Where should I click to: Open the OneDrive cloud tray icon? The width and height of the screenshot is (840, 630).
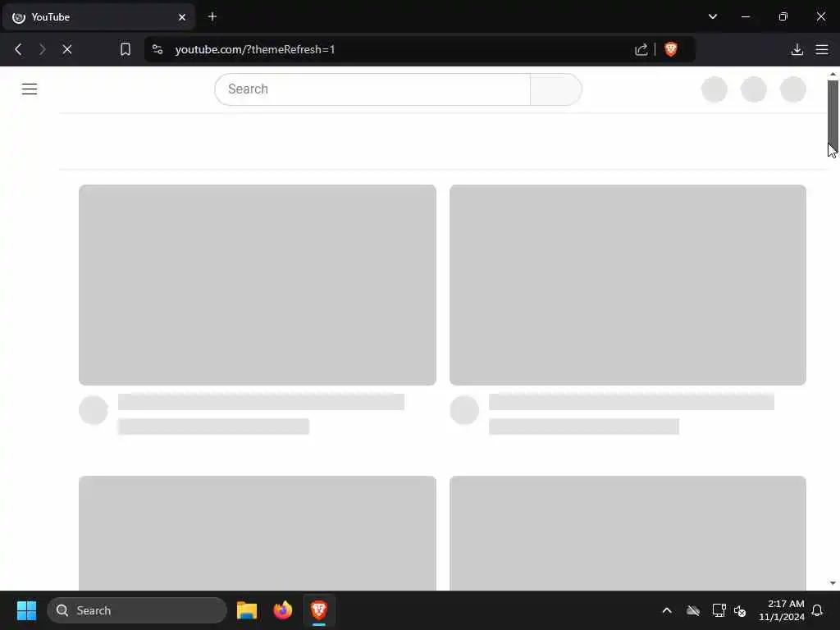tap(693, 610)
